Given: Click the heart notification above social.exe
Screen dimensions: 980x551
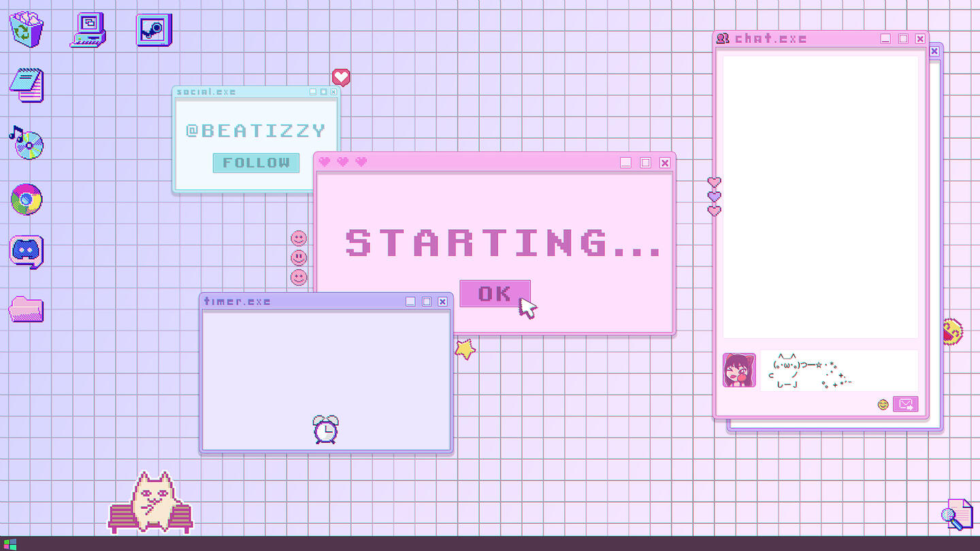Looking at the screenshot, I should coord(341,78).
